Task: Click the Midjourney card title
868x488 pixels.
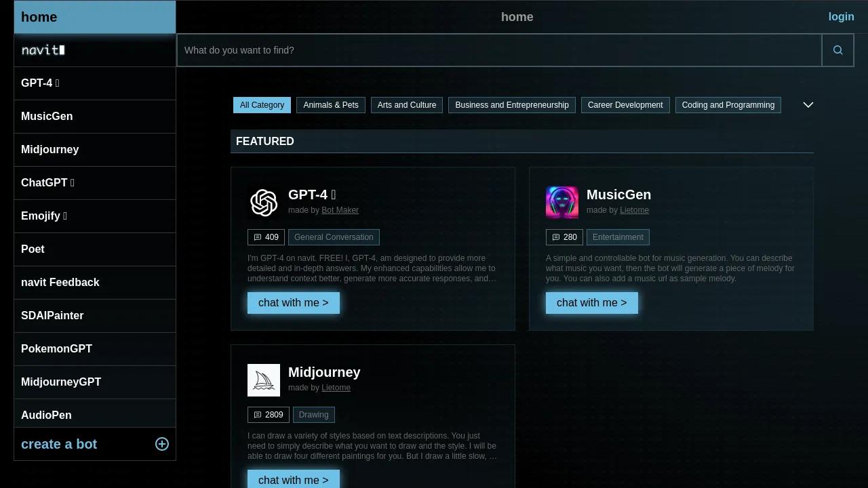Action: click(324, 372)
